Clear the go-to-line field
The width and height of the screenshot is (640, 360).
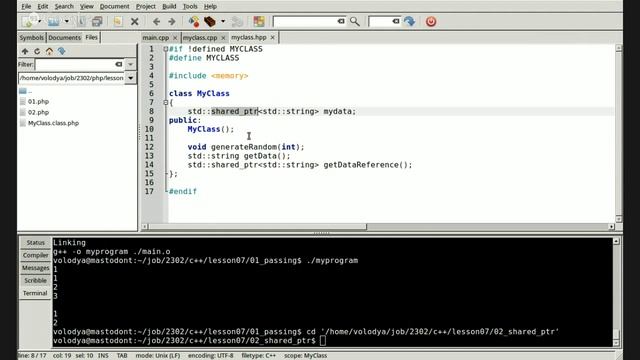(x=396, y=21)
